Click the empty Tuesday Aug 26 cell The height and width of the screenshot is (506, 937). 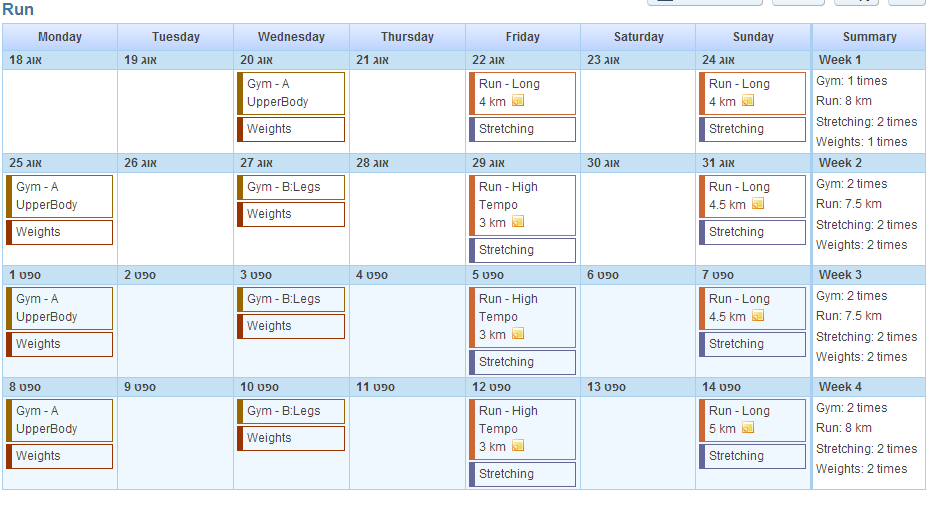coord(176,218)
